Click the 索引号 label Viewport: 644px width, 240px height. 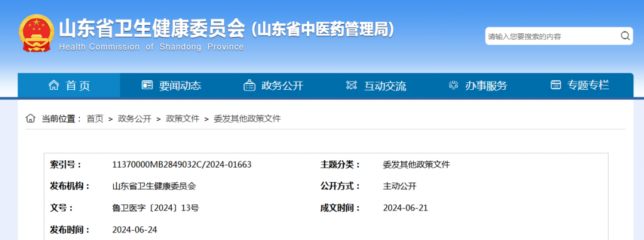(x=66, y=165)
